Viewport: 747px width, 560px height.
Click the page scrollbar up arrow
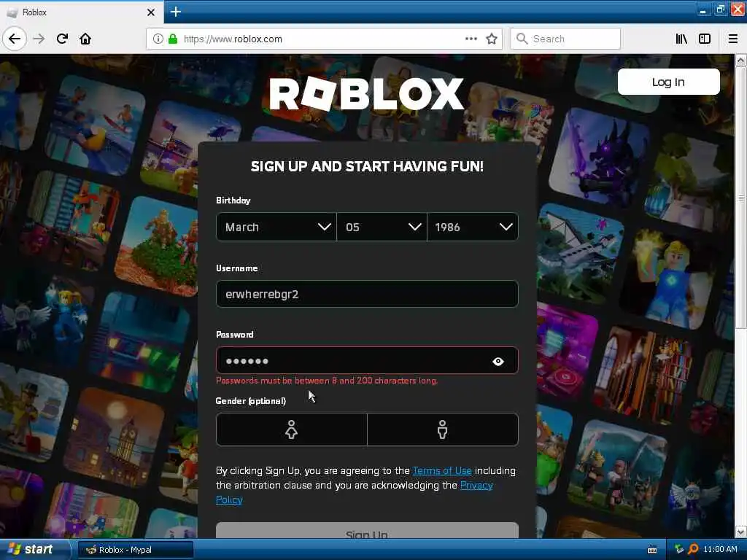click(x=740, y=60)
